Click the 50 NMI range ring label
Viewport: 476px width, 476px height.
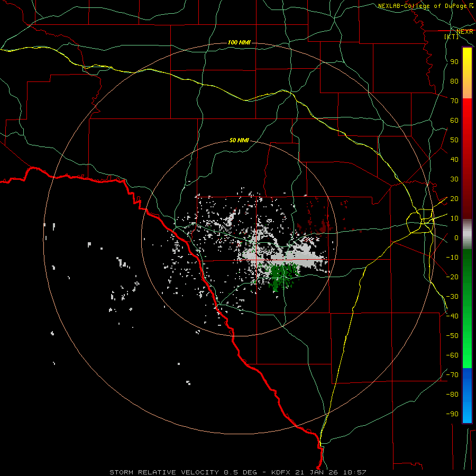tap(239, 140)
